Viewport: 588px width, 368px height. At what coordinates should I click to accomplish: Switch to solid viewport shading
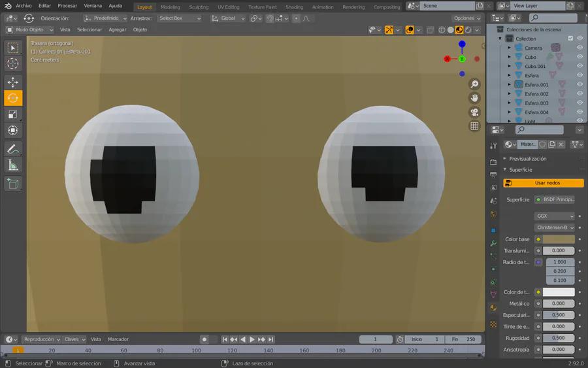point(450,30)
